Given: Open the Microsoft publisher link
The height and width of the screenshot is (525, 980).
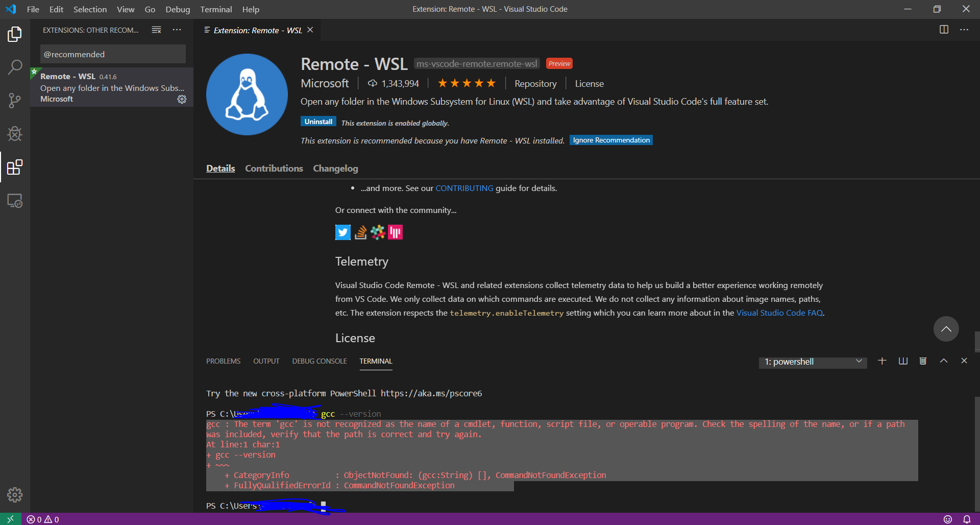Looking at the screenshot, I should 325,83.
